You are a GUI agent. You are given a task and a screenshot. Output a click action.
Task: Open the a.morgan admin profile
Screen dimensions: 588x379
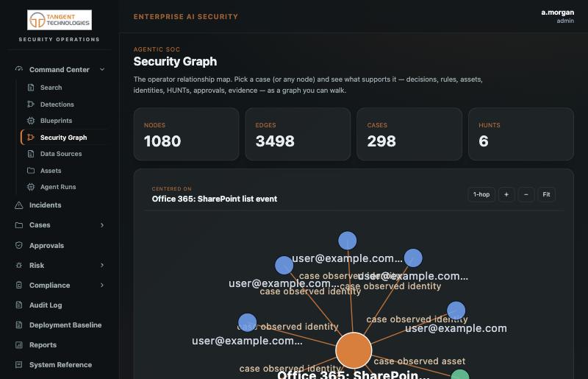tap(557, 16)
